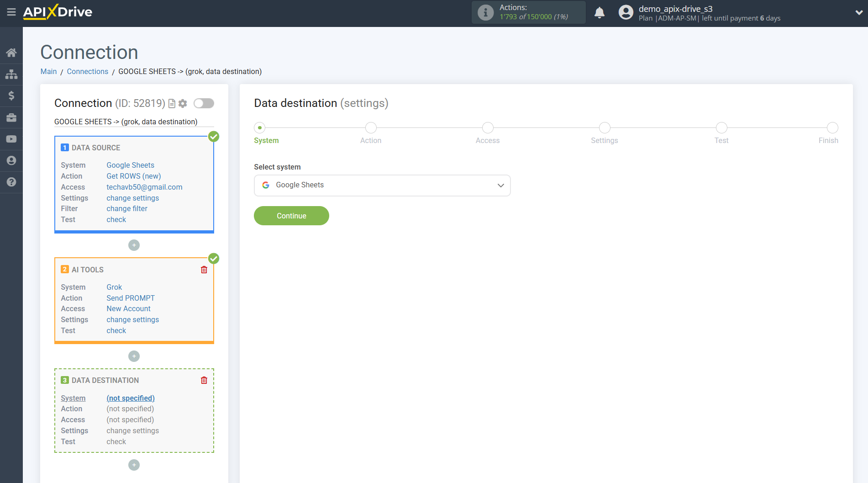Image resolution: width=868 pixels, height=483 pixels.
Task: Open the Main breadcrumb item
Action: (x=48, y=71)
